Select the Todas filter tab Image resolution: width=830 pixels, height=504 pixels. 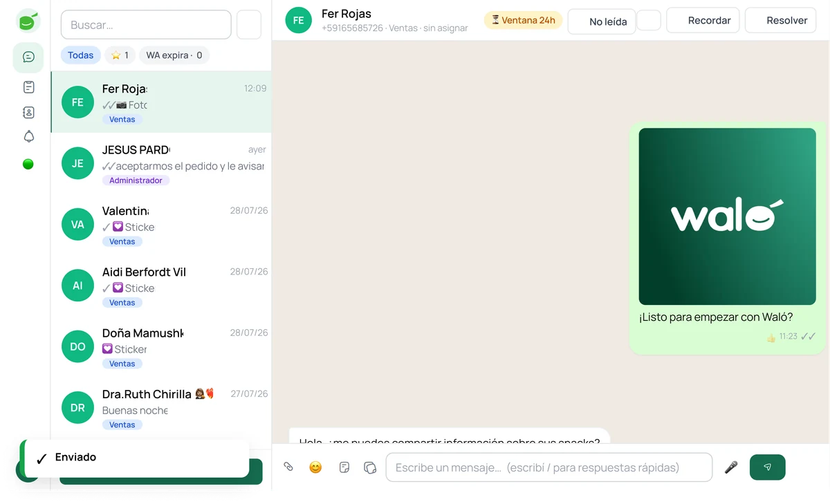tap(81, 55)
